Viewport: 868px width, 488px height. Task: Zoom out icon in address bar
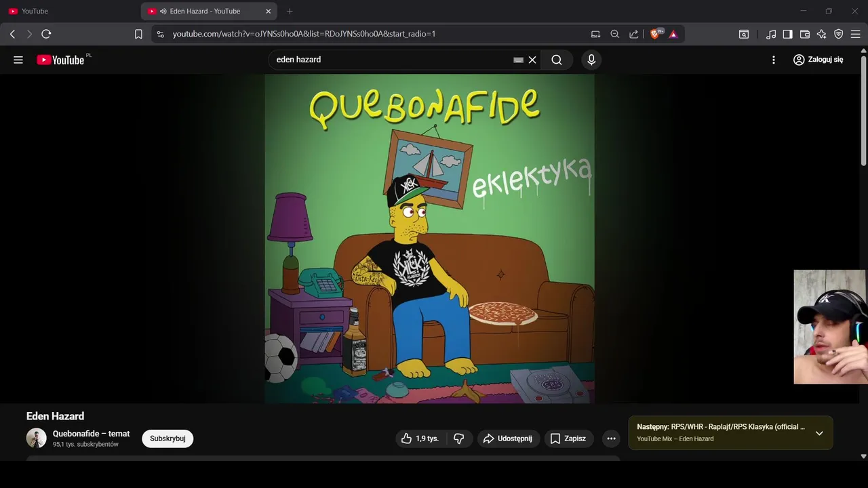(x=614, y=34)
